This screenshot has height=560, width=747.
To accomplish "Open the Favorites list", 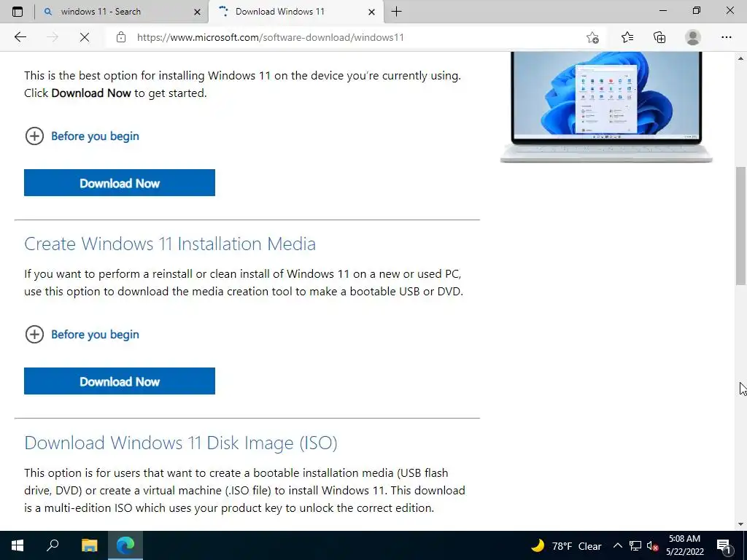I will pyautogui.click(x=627, y=37).
